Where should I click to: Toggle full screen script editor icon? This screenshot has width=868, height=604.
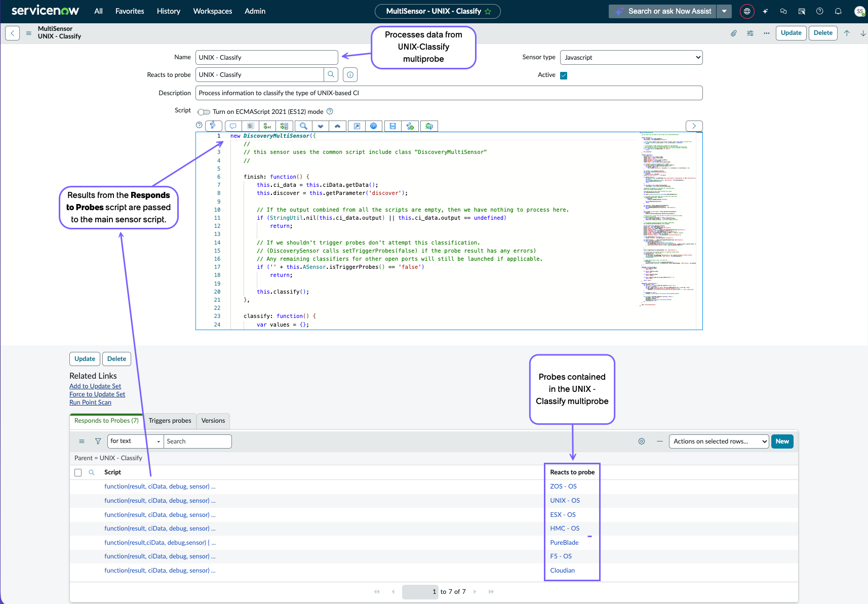(x=357, y=126)
